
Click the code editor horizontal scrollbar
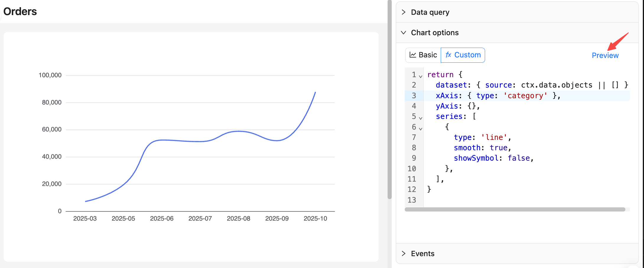pos(515,209)
